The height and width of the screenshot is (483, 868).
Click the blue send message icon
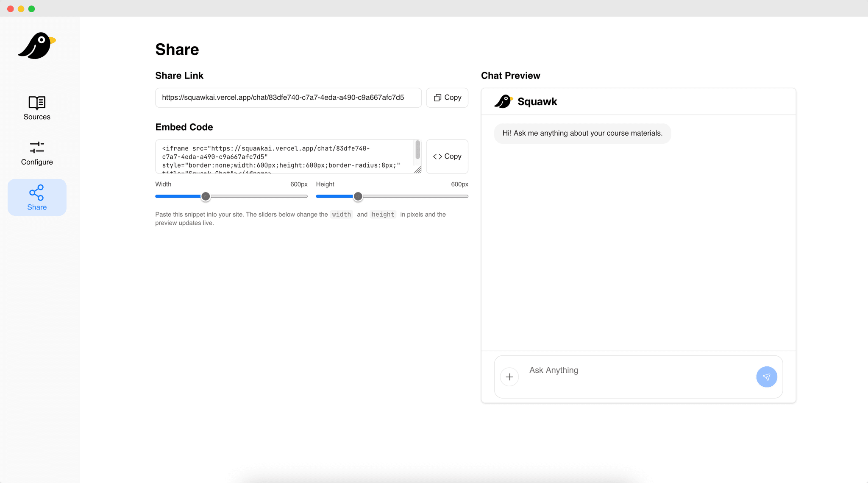(x=767, y=377)
